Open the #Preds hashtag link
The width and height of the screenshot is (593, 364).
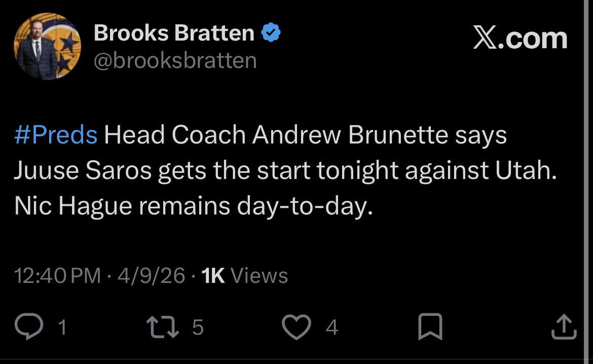[x=56, y=135]
